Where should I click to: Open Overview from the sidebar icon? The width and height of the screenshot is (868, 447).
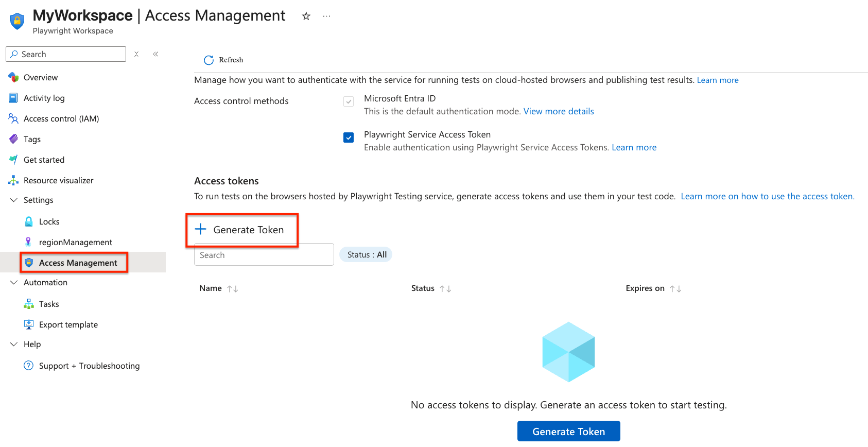pyautogui.click(x=14, y=78)
